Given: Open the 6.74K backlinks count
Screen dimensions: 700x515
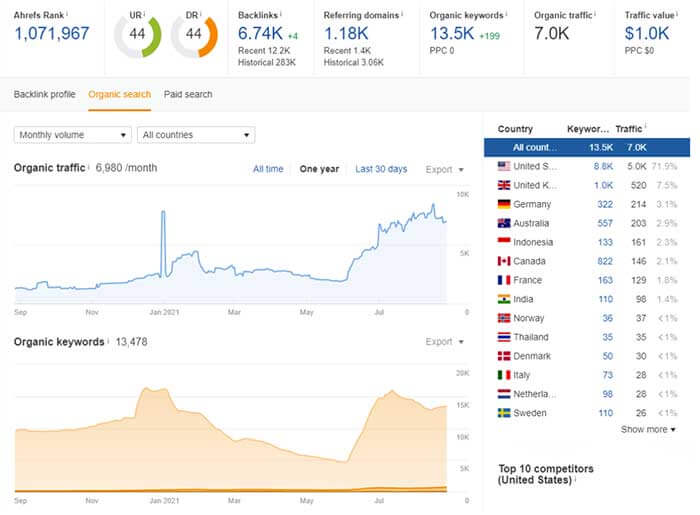Looking at the screenshot, I should 260,33.
